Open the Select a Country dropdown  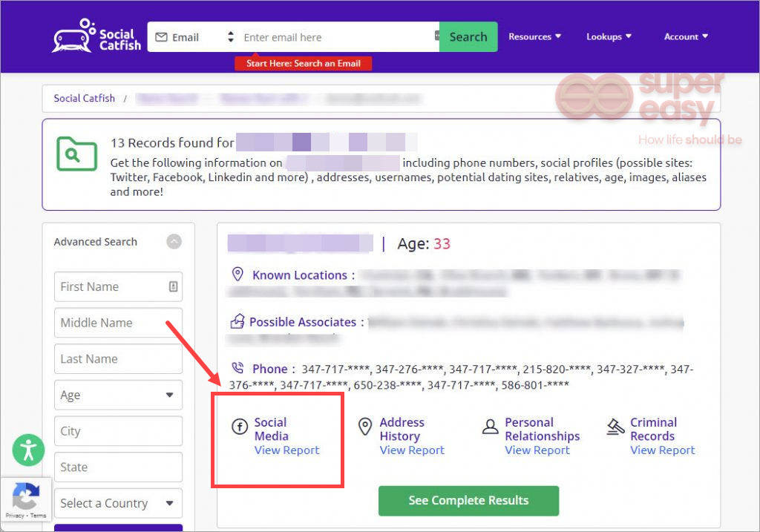(118, 503)
